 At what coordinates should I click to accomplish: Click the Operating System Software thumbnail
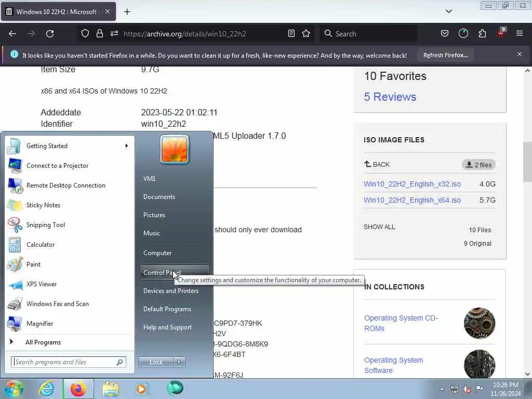point(480,364)
